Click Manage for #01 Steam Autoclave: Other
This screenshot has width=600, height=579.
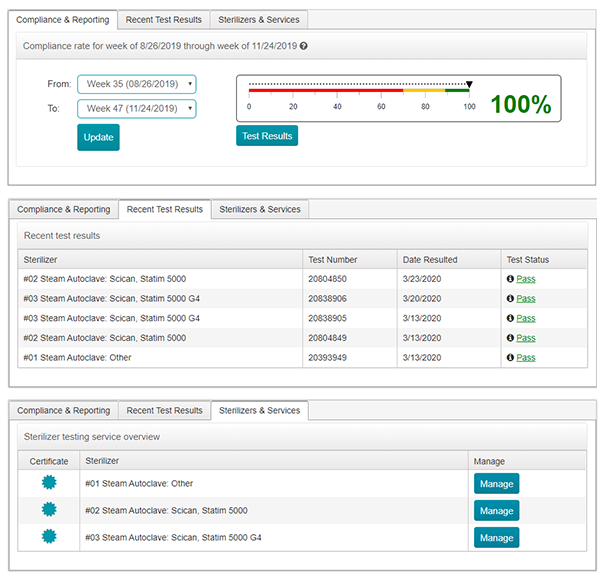(496, 484)
